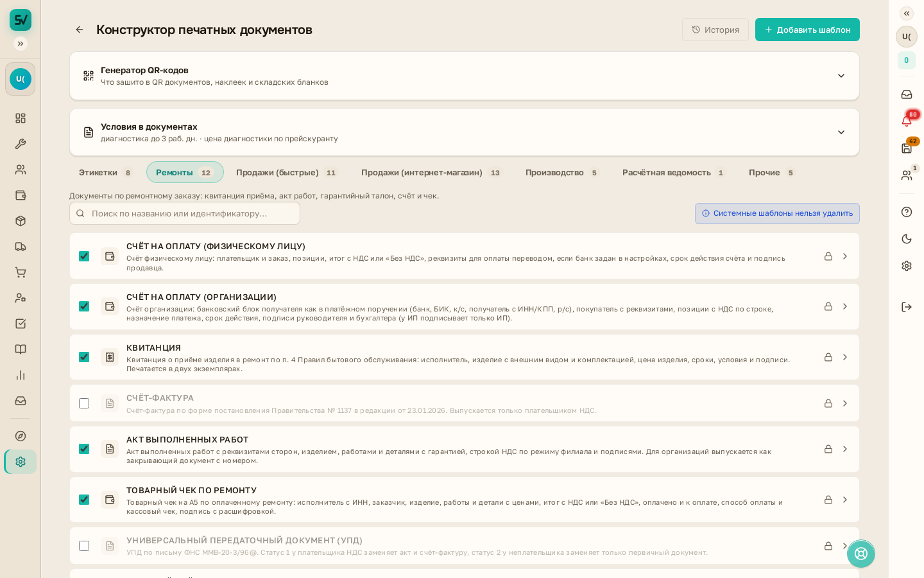Switch to Расчётная ведомость tab
The image size is (924, 578).
coord(673,172)
